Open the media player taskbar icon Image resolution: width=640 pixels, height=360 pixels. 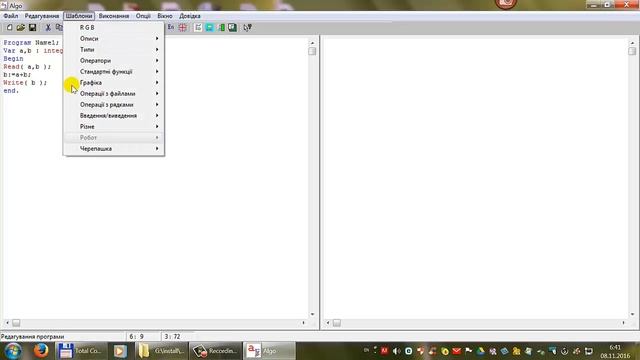pyautogui.click(x=120, y=351)
